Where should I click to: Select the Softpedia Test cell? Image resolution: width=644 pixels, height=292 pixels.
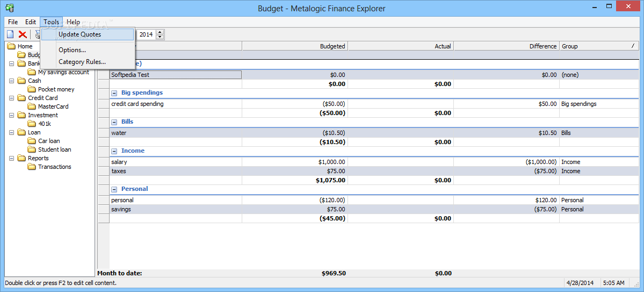176,75
